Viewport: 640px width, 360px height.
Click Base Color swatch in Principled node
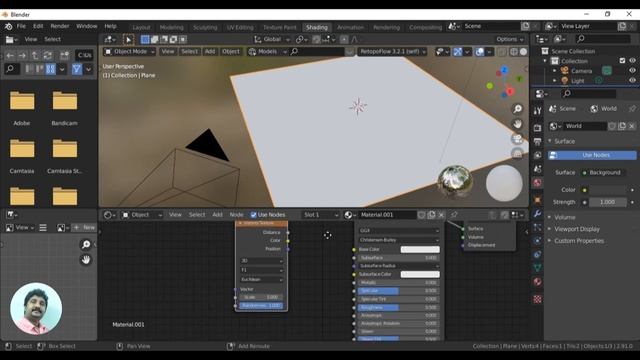[x=420, y=249]
